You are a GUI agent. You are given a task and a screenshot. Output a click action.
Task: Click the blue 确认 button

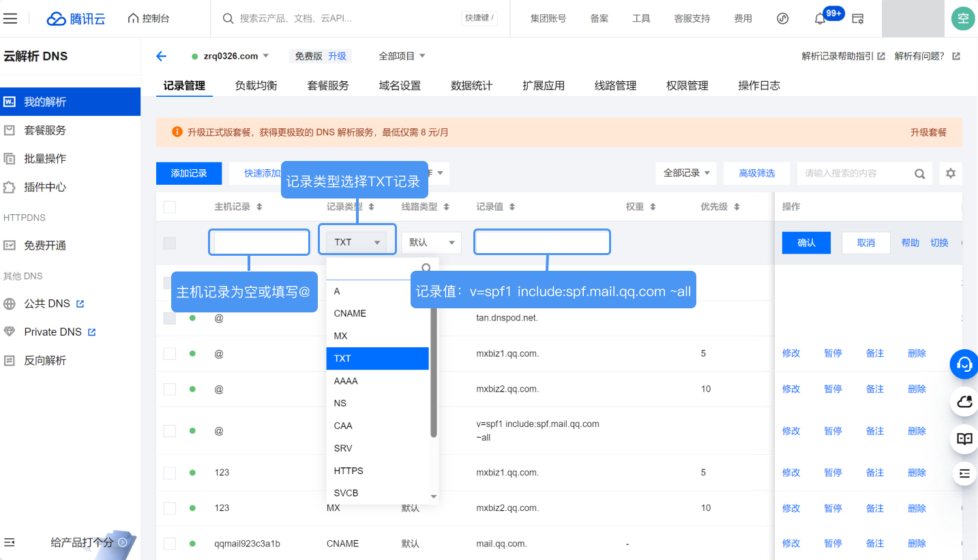point(806,243)
